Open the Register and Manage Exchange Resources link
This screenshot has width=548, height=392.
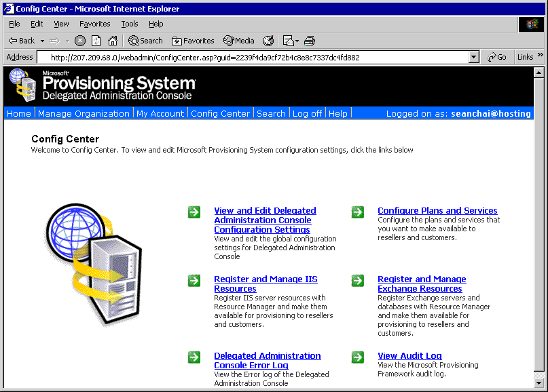[x=422, y=283]
